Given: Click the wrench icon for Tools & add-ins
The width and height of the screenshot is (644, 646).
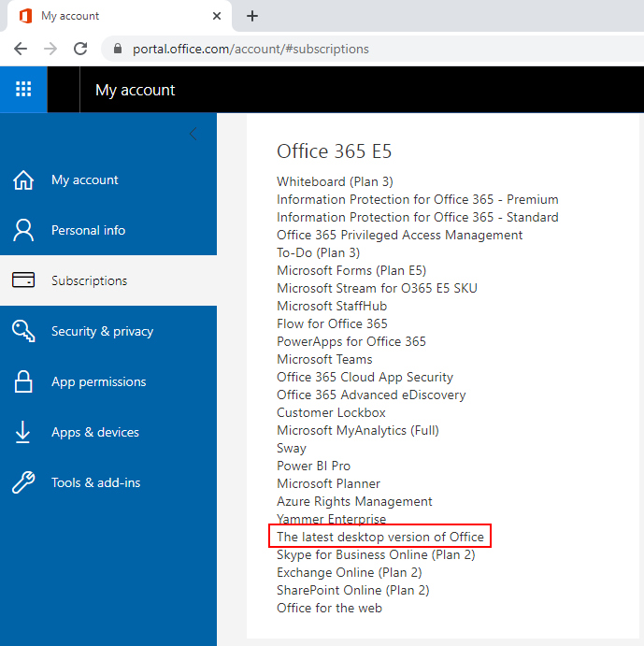Looking at the screenshot, I should 23,482.
